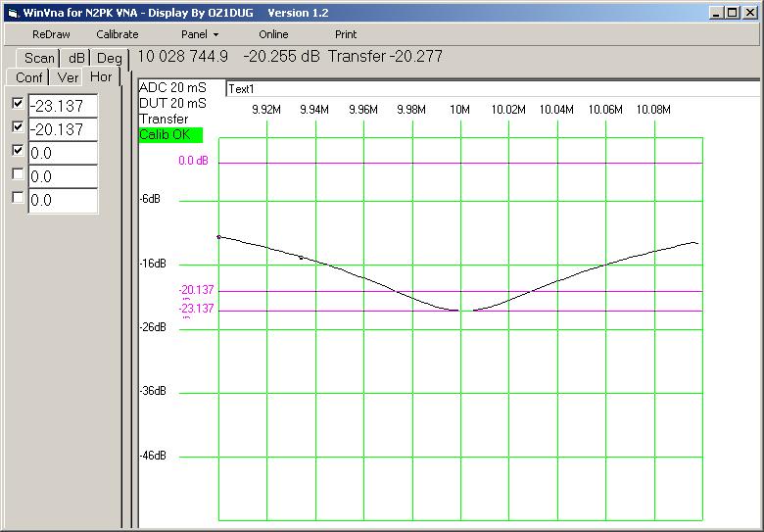Click the 10.04M frequency axis label
This screenshot has width=764, height=532.
click(556, 110)
